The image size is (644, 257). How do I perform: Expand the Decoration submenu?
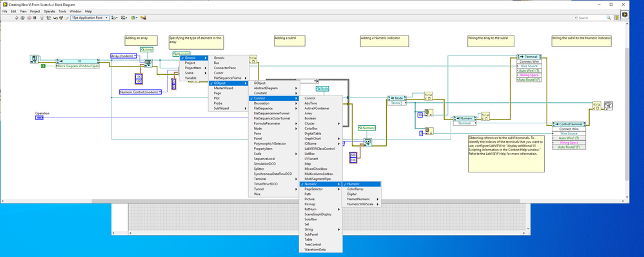[x=274, y=103]
